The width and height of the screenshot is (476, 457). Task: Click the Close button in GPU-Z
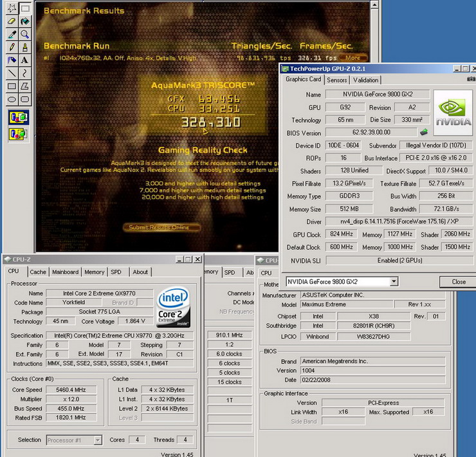coord(459,282)
